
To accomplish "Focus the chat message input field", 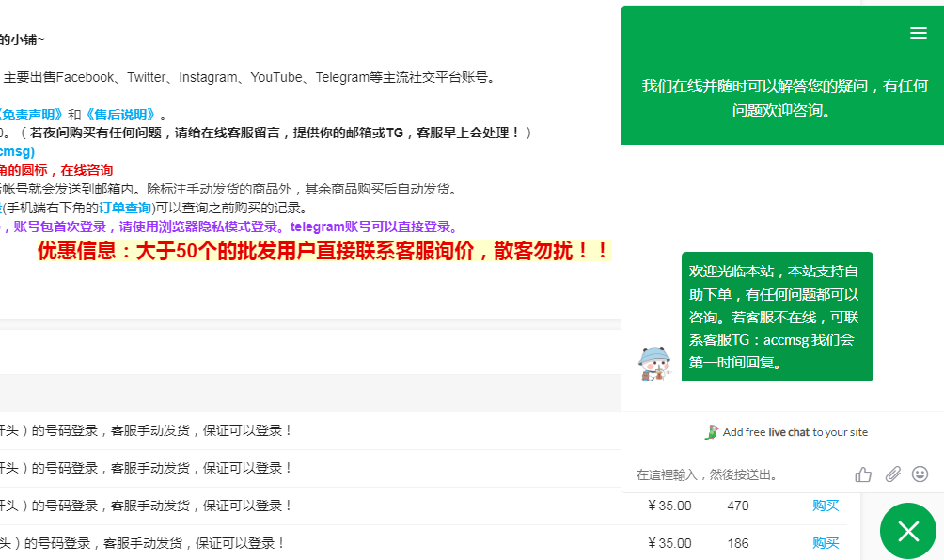I will 741,474.
